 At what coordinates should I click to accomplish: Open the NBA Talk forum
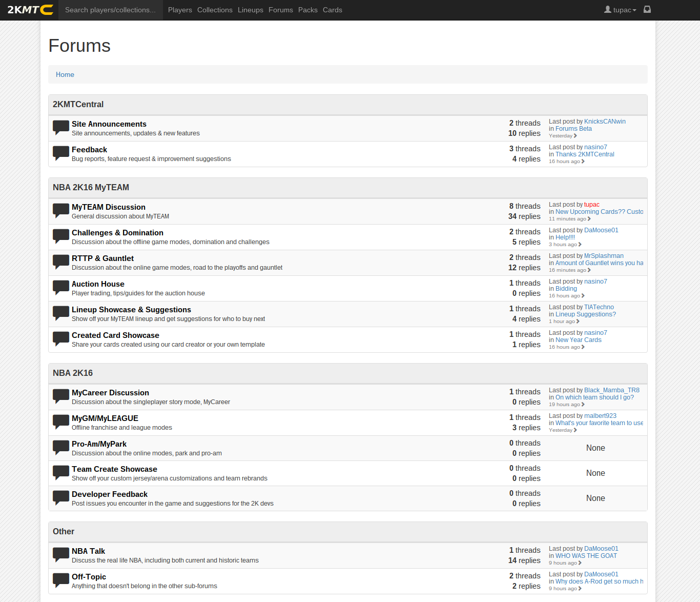[x=88, y=551]
